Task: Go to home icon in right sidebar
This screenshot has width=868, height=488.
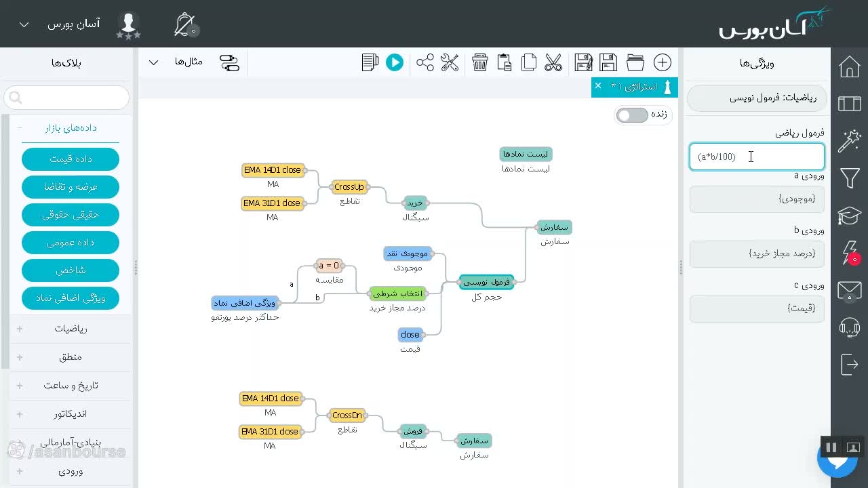Action: tap(850, 67)
